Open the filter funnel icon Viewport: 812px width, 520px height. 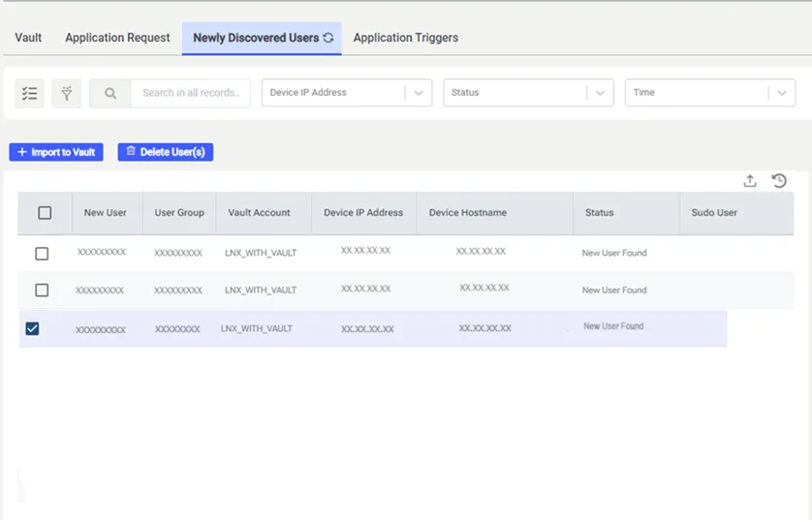point(67,94)
